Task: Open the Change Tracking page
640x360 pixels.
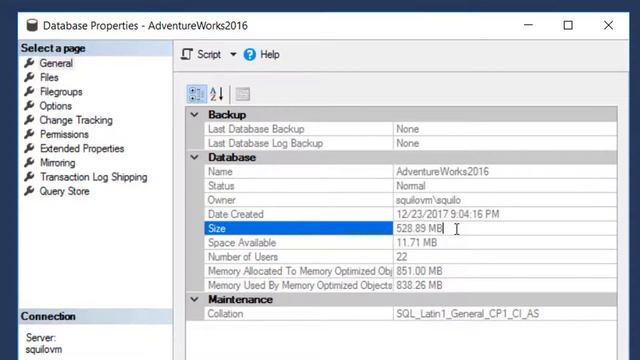Action: tap(76, 120)
